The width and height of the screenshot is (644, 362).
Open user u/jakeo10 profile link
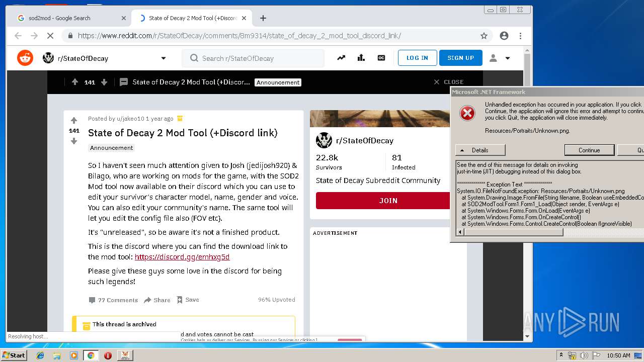(x=130, y=119)
